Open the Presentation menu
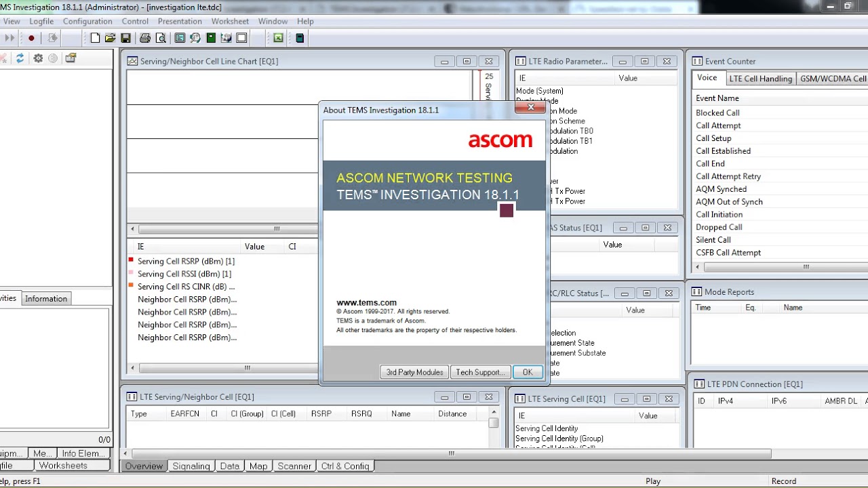Image resolution: width=868 pixels, height=488 pixels. [x=180, y=21]
